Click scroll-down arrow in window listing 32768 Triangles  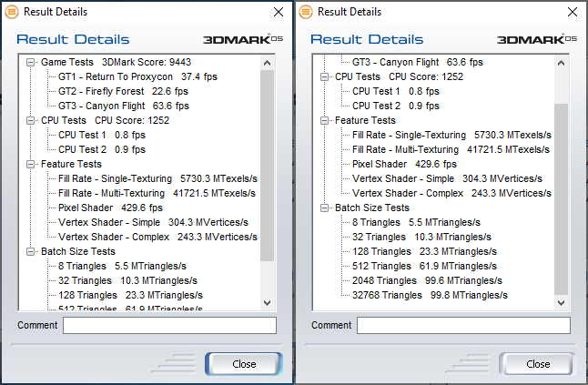[x=561, y=303]
